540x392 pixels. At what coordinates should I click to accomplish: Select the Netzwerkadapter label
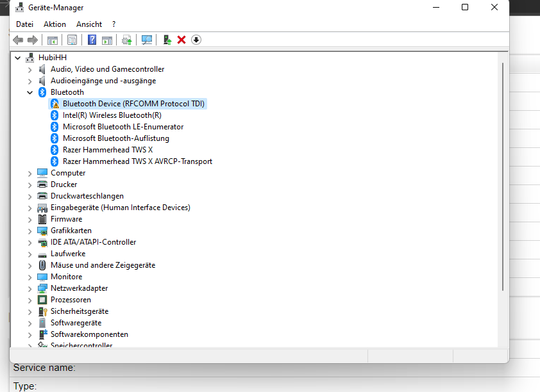[x=80, y=288]
